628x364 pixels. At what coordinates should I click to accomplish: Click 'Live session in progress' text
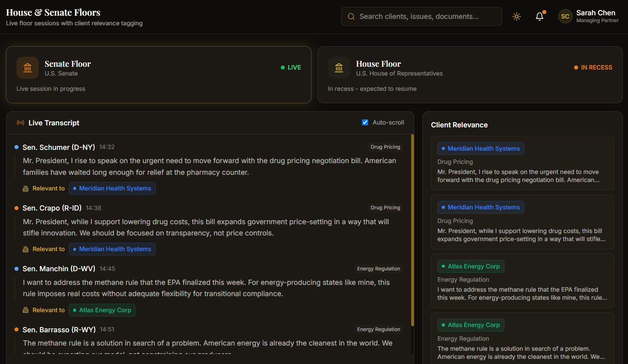coord(51,89)
